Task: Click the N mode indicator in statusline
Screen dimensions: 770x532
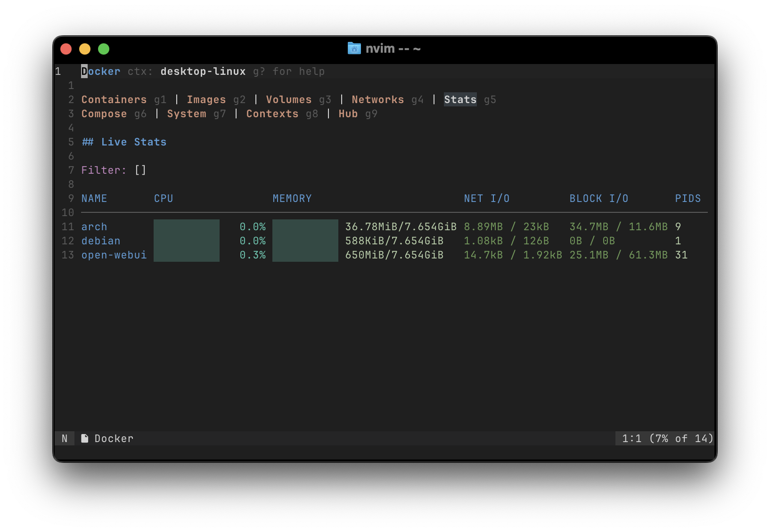Action: [x=65, y=438]
